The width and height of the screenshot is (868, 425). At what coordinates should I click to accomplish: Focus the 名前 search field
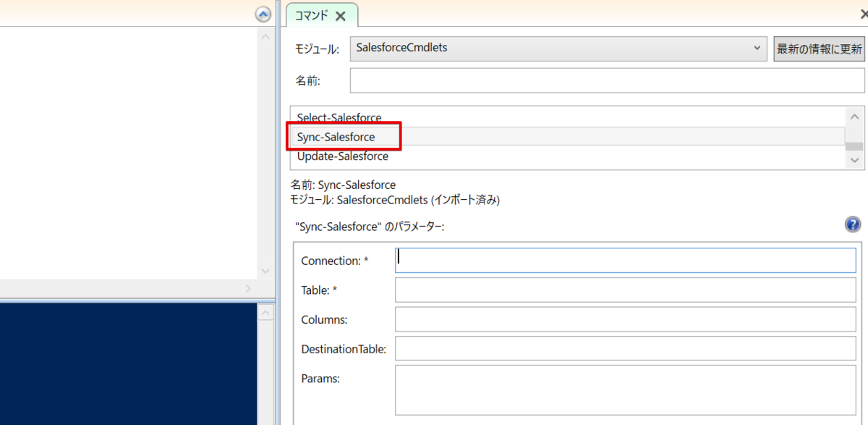click(608, 80)
